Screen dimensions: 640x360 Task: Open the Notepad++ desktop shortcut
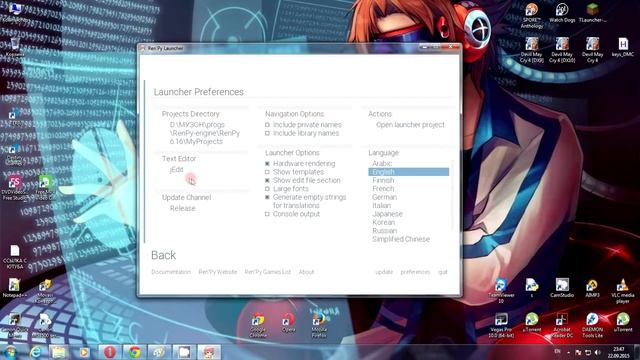[x=15, y=288]
